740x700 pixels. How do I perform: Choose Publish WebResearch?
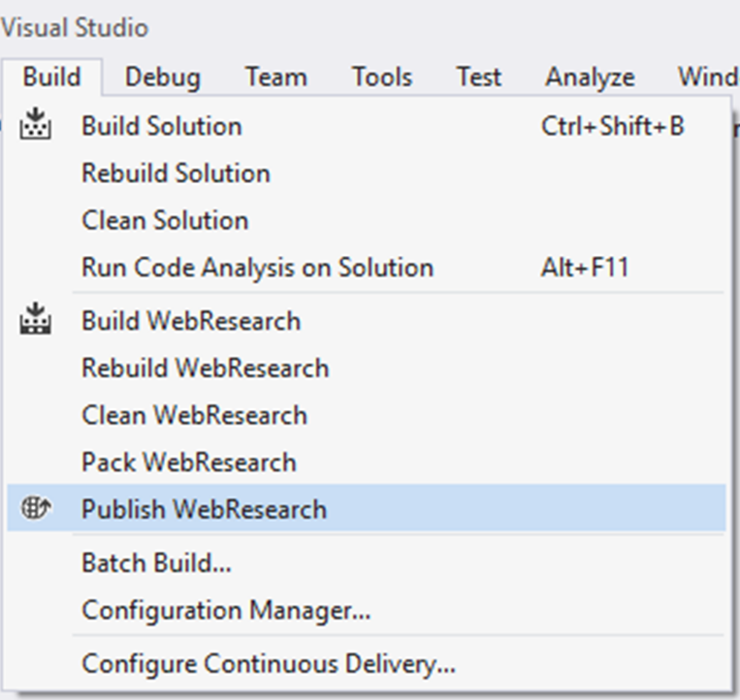(x=367, y=509)
